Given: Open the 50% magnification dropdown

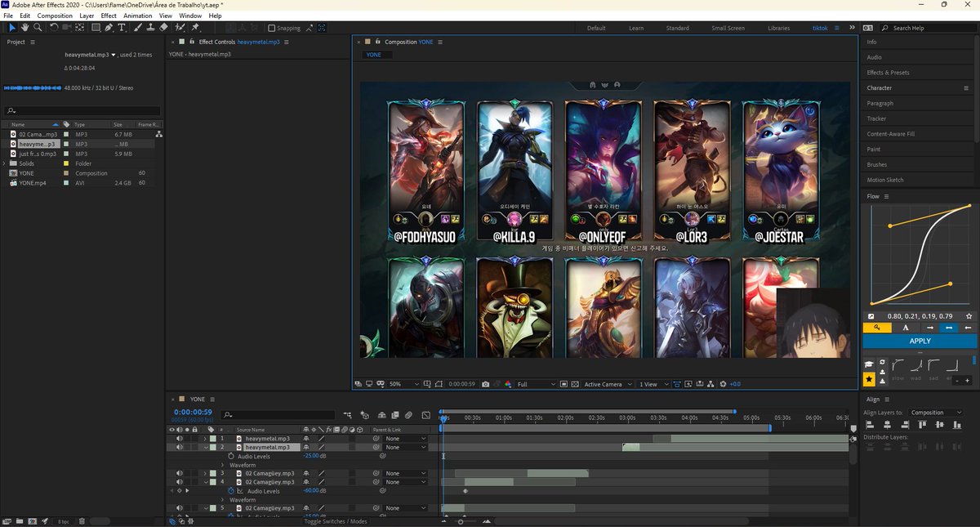Looking at the screenshot, I should (403, 384).
